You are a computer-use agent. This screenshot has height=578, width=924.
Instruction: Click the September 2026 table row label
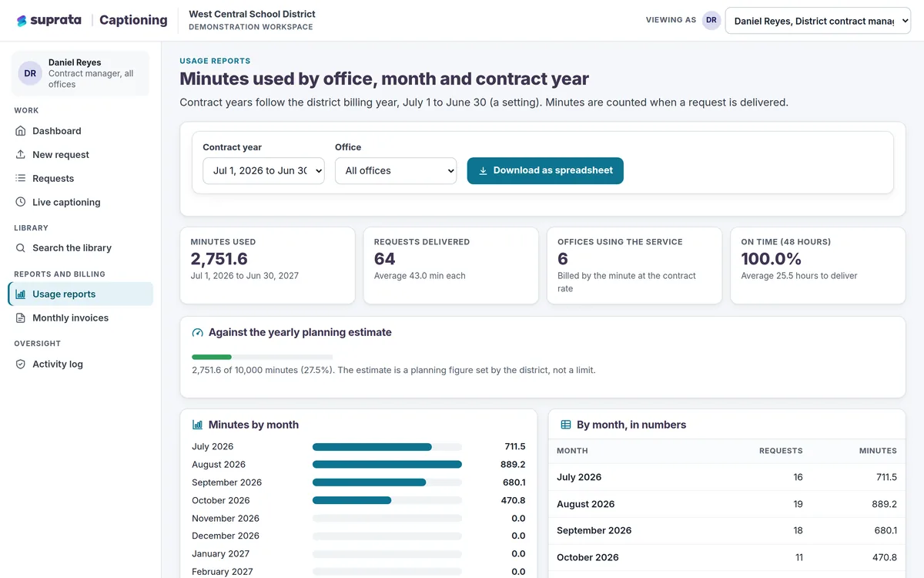594,530
